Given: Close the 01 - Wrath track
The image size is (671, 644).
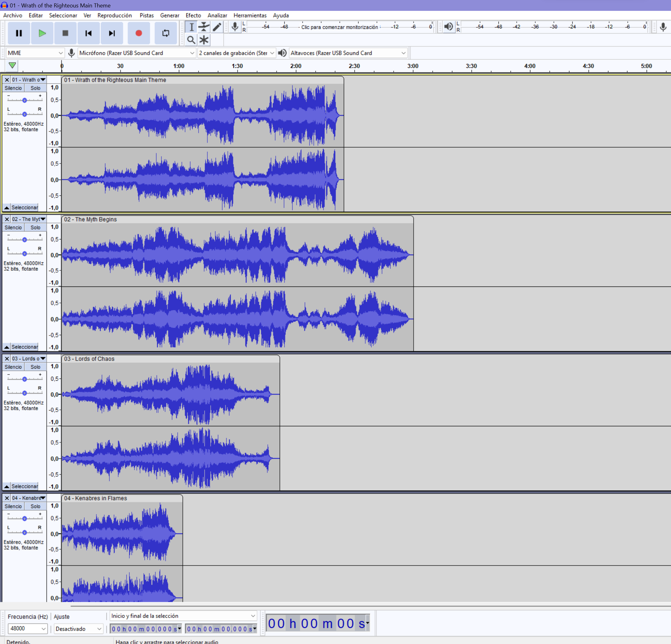Looking at the screenshot, I should pyautogui.click(x=7, y=80).
